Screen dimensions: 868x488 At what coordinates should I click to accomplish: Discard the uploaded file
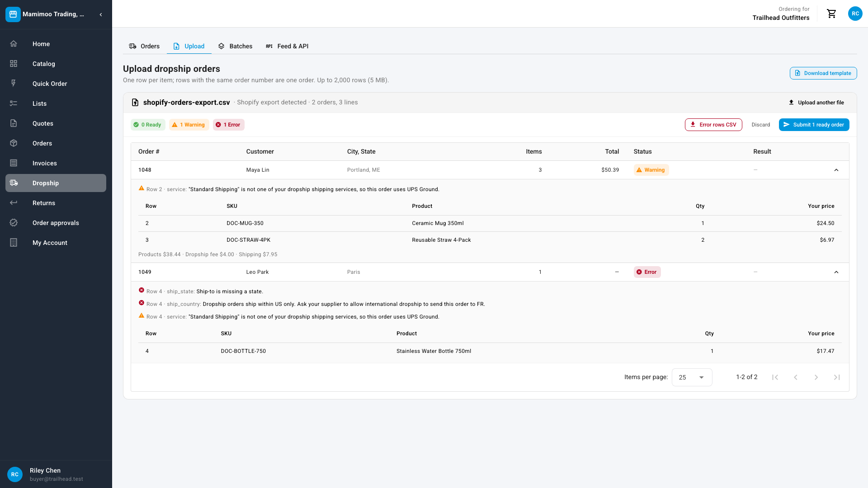[760, 125]
